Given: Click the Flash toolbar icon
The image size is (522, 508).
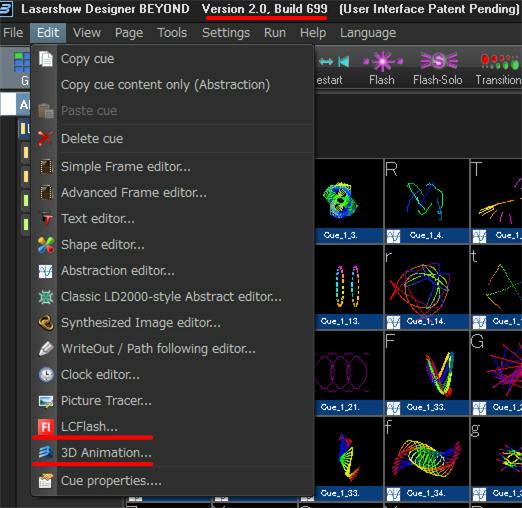Looking at the screenshot, I should (x=382, y=61).
